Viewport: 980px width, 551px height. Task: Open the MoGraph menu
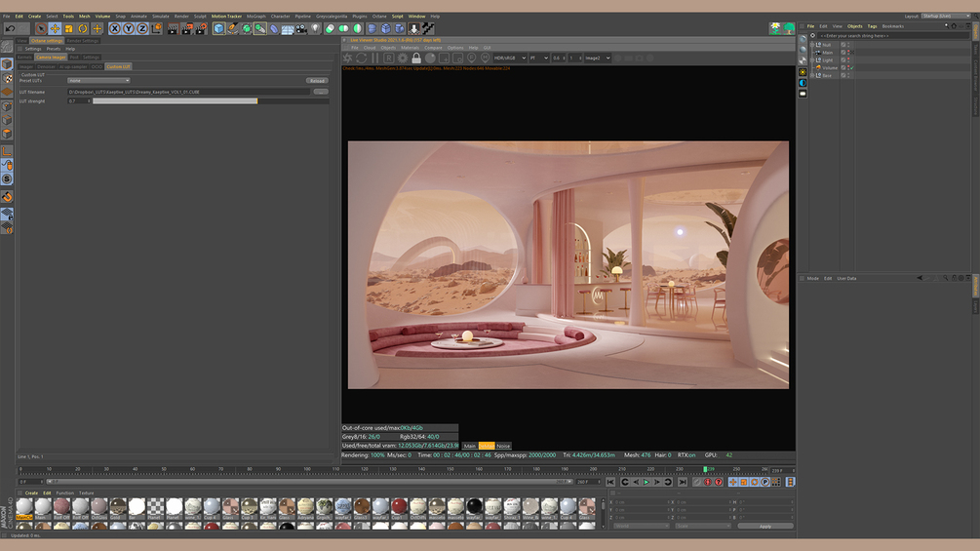tap(256, 17)
